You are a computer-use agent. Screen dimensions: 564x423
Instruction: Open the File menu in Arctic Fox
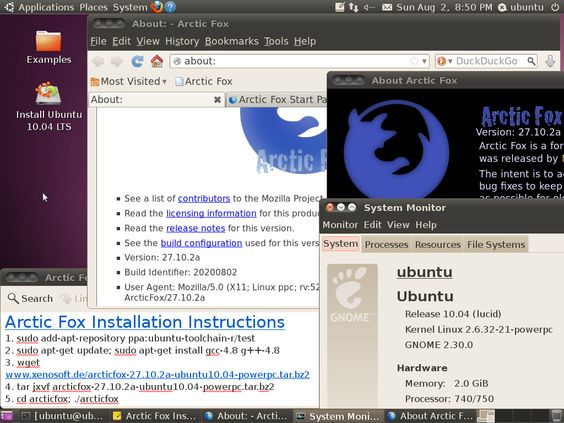[98, 41]
